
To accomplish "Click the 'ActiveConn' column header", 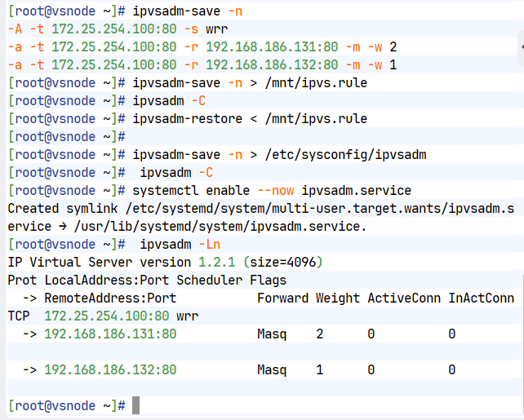I will 404,298.
